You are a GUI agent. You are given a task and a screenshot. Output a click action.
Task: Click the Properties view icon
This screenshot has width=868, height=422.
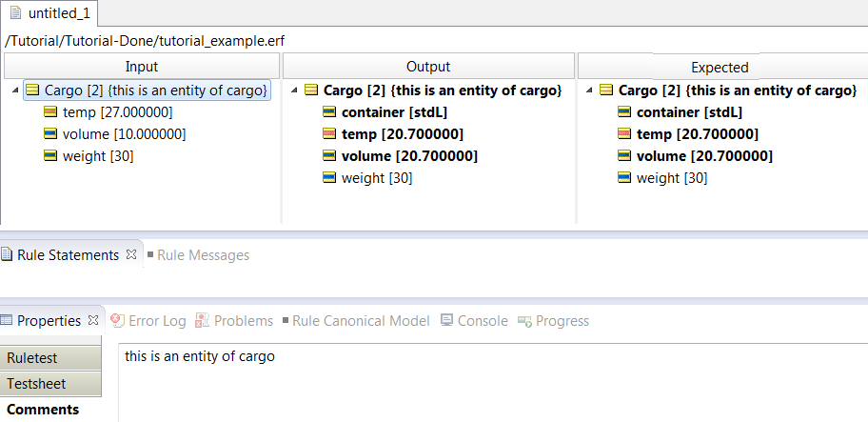coord(6,320)
